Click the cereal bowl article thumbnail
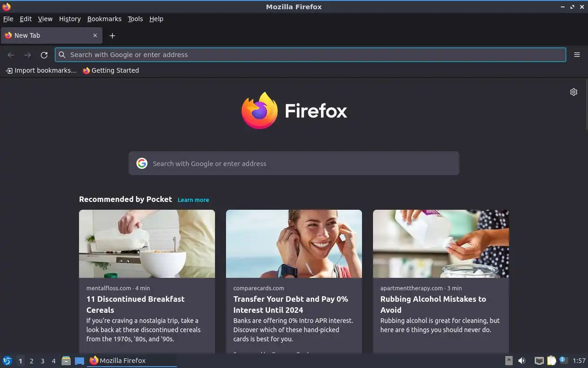The height and width of the screenshot is (368, 588). pos(147,244)
